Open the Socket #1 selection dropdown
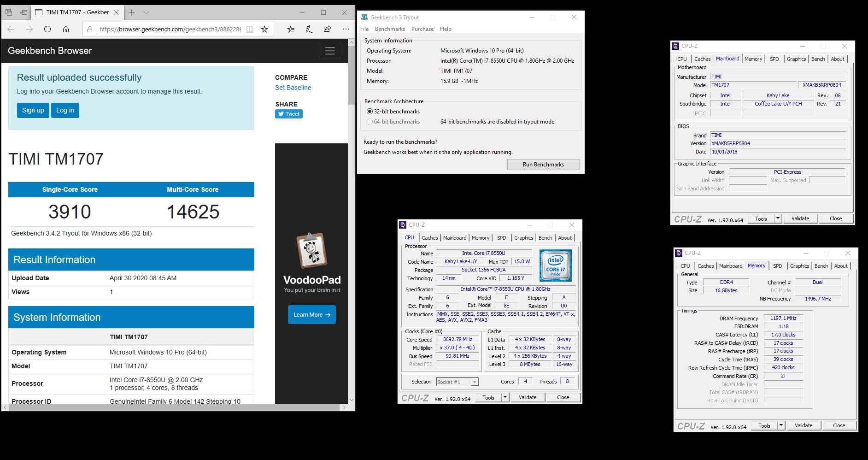 (475, 382)
